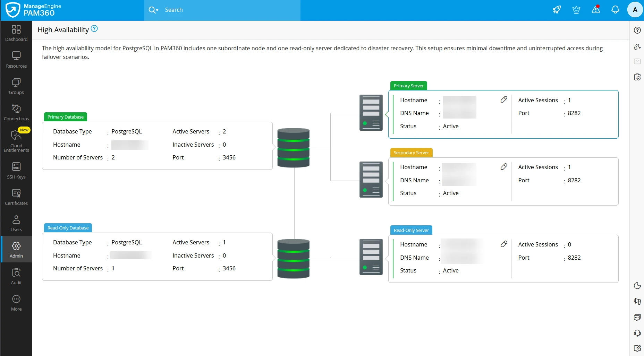Open High Availability help question mark
Image resolution: width=644 pixels, height=356 pixels.
point(94,29)
